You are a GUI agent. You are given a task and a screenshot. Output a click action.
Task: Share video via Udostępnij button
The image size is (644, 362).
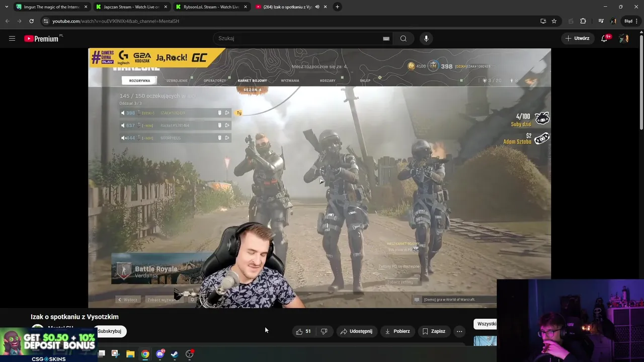(x=356, y=331)
